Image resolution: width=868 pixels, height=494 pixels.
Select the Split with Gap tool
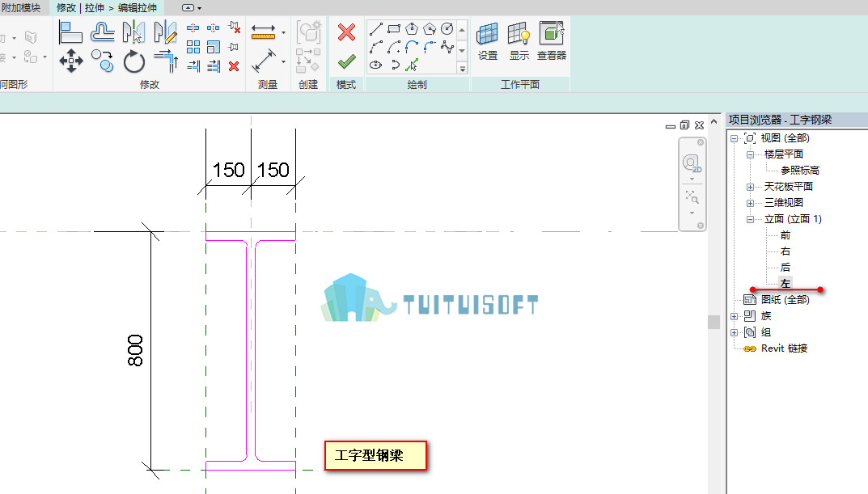tap(213, 27)
